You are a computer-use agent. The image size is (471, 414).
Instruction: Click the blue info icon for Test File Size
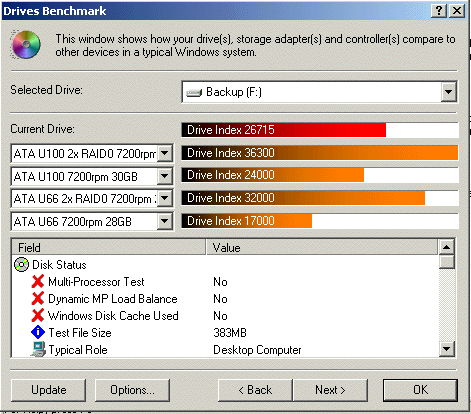coord(38,332)
